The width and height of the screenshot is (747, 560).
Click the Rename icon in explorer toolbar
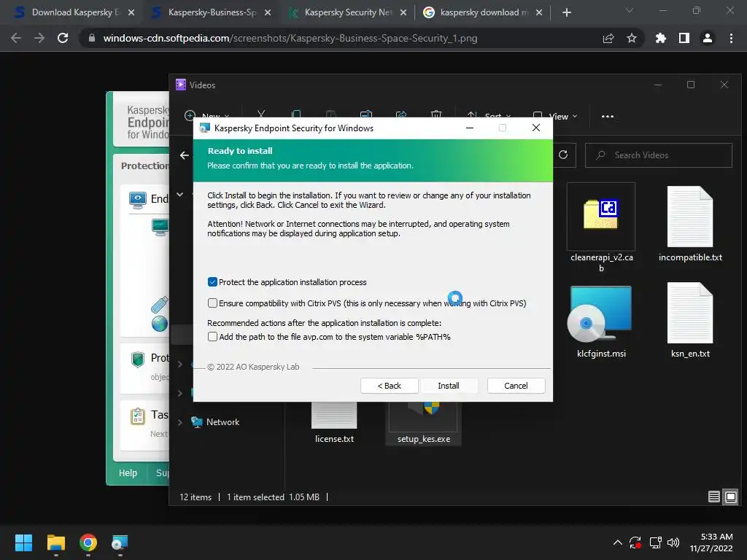[366, 114]
